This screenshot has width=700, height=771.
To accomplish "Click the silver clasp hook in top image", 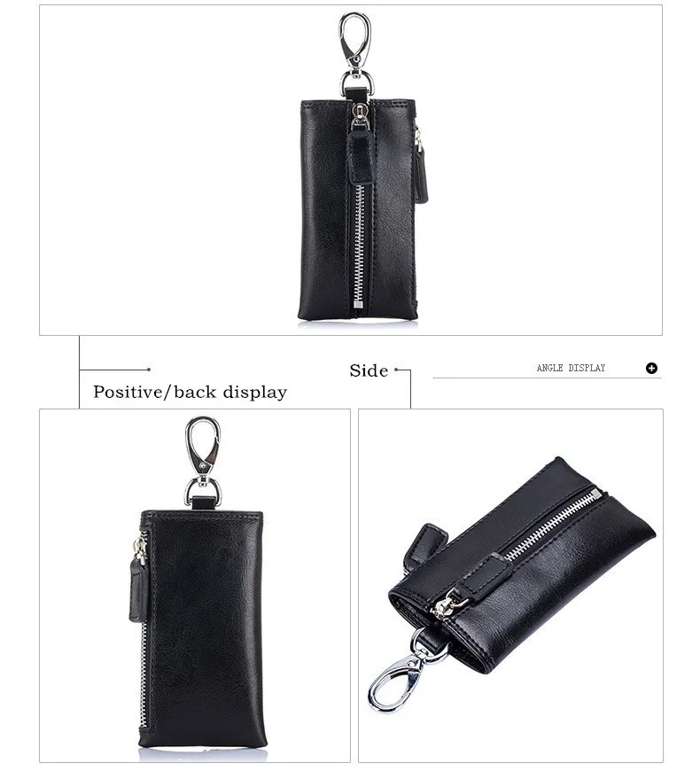I will [355, 53].
